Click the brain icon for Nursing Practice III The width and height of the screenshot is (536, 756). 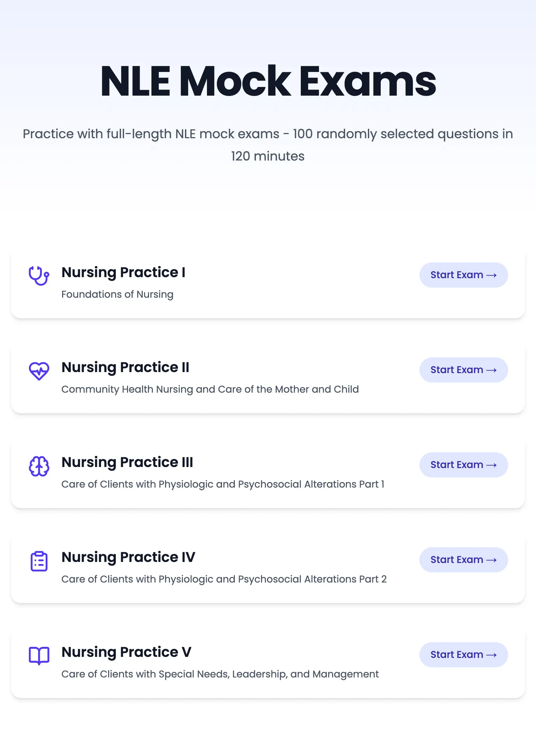click(x=39, y=466)
